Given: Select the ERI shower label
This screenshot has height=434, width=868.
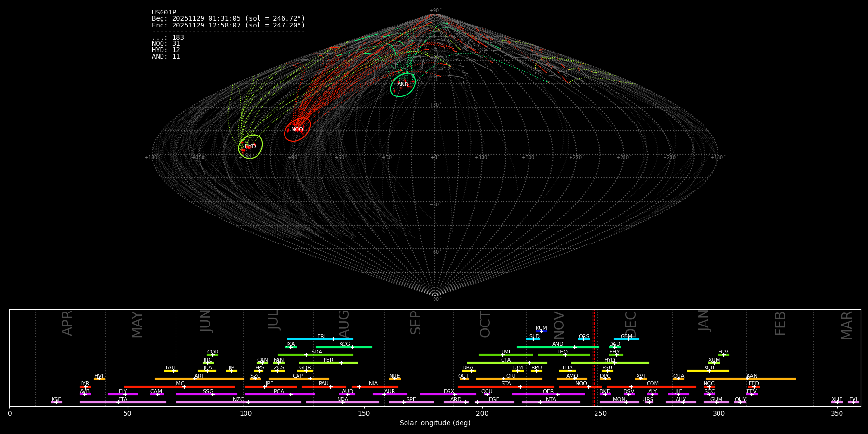Looking at the screenshot, I should [322, 337].
